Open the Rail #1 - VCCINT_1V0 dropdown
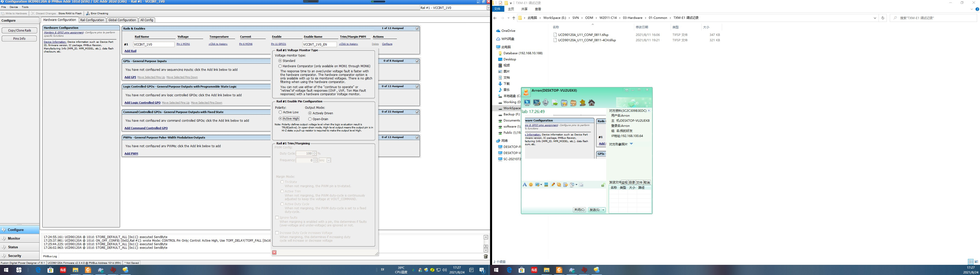Image resolution: width=980 pixels, height=275 pixels. 488,8
